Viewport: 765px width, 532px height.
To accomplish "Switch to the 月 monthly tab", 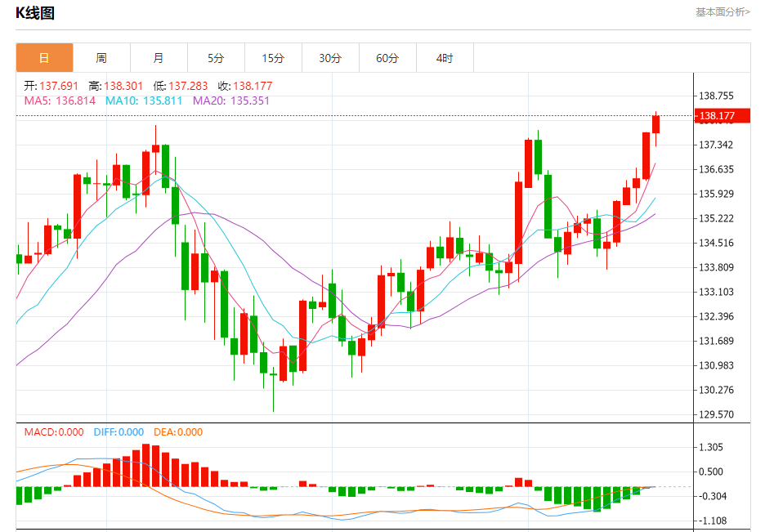I will coord(159,58).
